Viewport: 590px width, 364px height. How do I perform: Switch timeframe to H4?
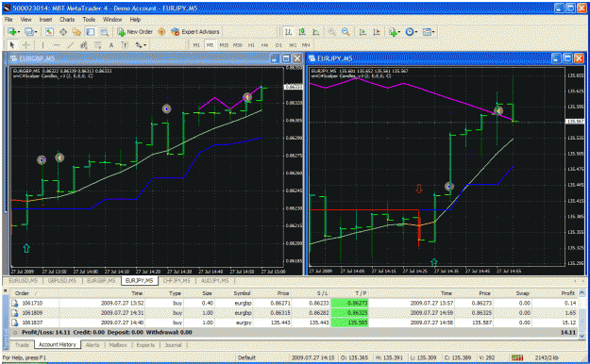pyautogui.click(x=265, y=45)
